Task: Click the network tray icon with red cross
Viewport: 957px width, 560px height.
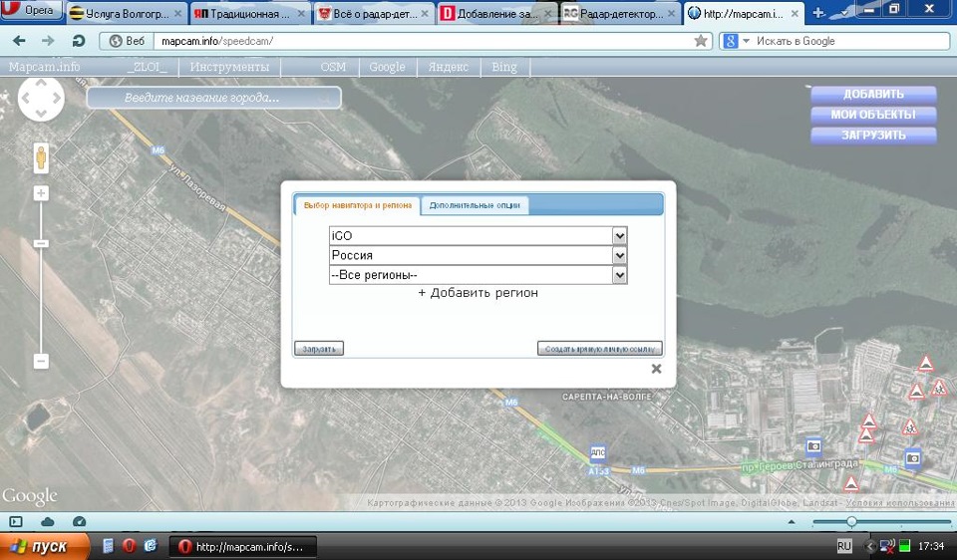Action: click(887, 545)
